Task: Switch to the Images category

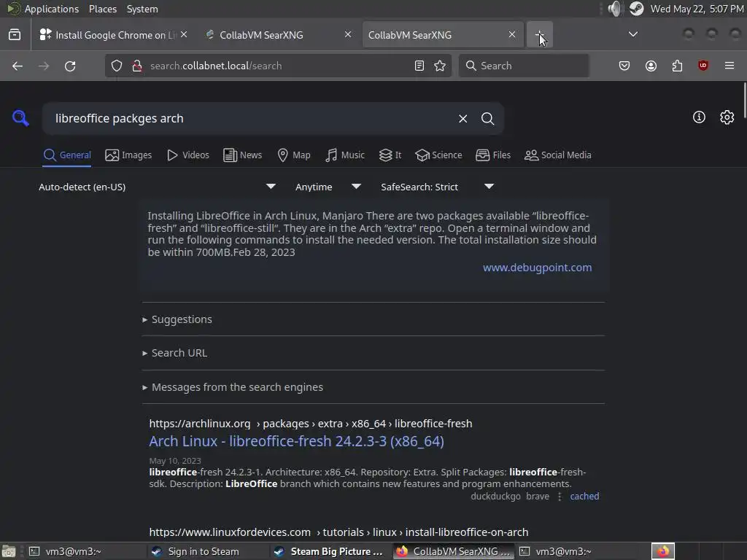Action: (x=128, y=155)
